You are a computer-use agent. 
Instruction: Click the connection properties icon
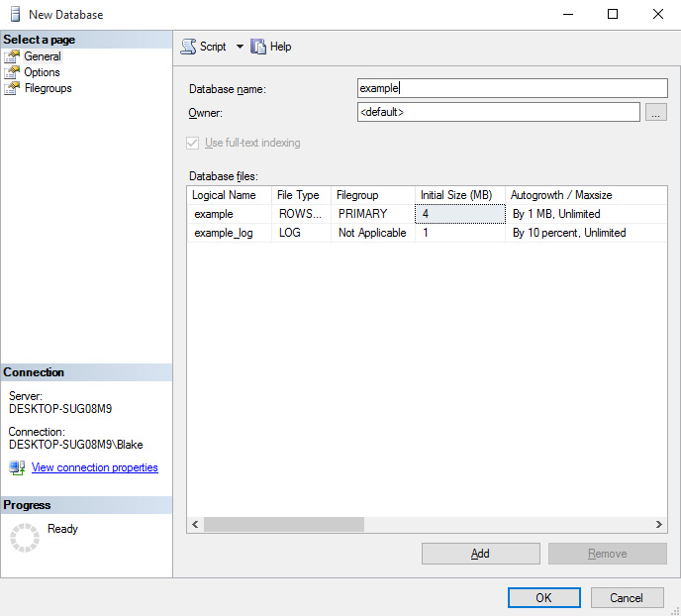click(17, 467)
